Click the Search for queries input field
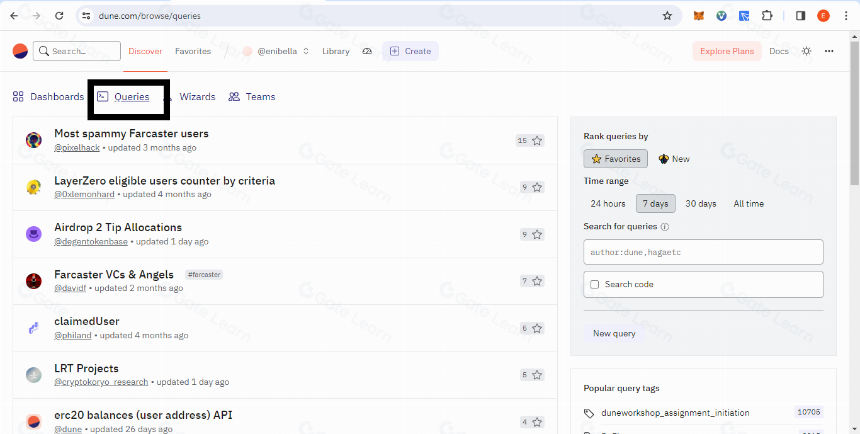 [703, 252]
